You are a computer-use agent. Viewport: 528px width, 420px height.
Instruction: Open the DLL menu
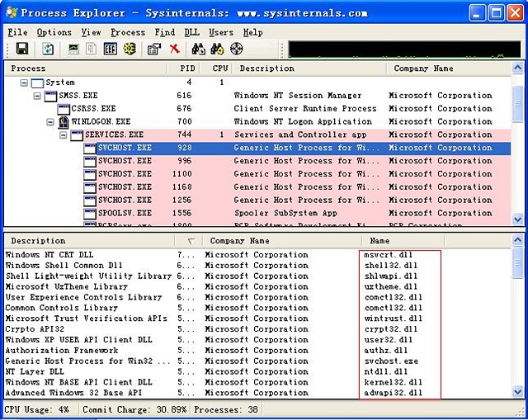192,32
